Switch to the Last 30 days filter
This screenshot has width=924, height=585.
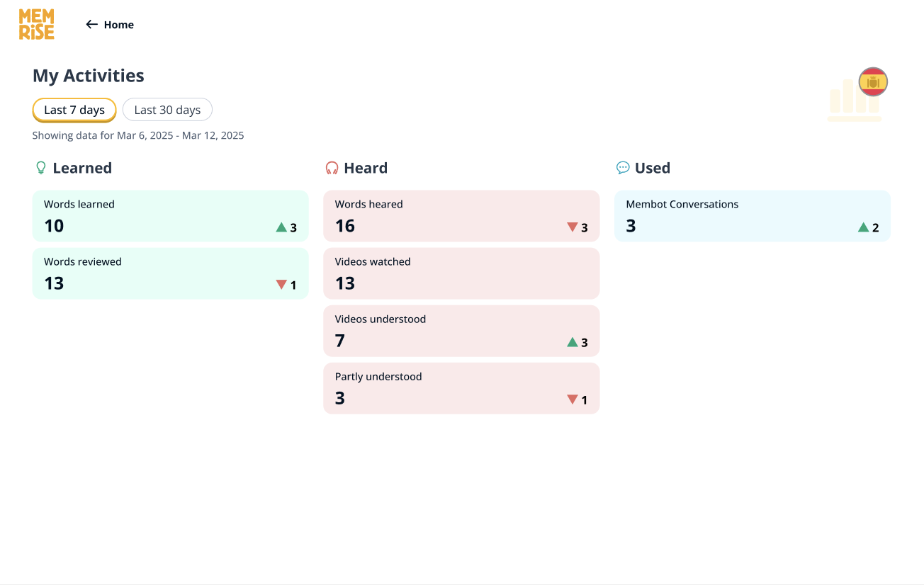[x=167, y=110]
